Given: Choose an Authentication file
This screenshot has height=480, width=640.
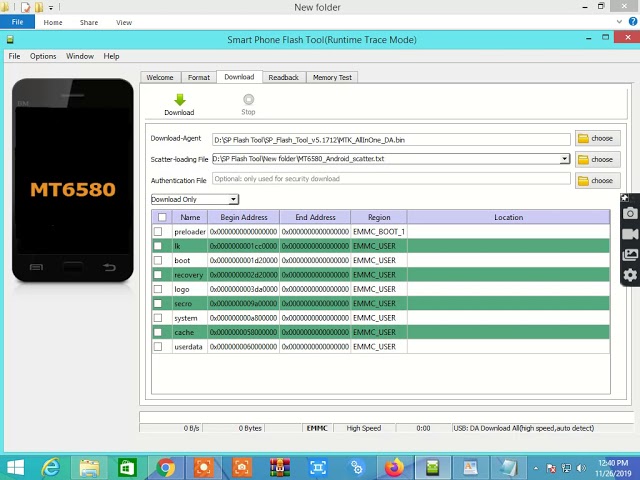Looking at the screenshot, I should (x=598, y=180).
